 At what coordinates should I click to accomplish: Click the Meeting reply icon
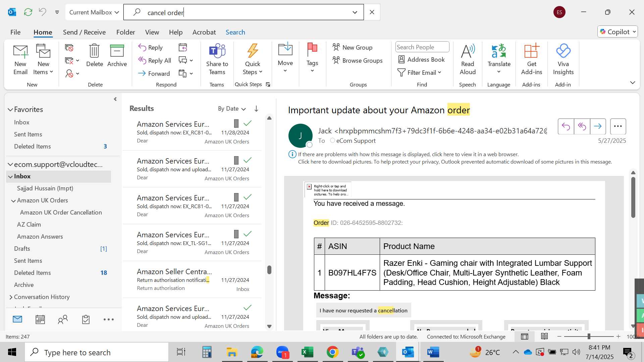[183, 48]
